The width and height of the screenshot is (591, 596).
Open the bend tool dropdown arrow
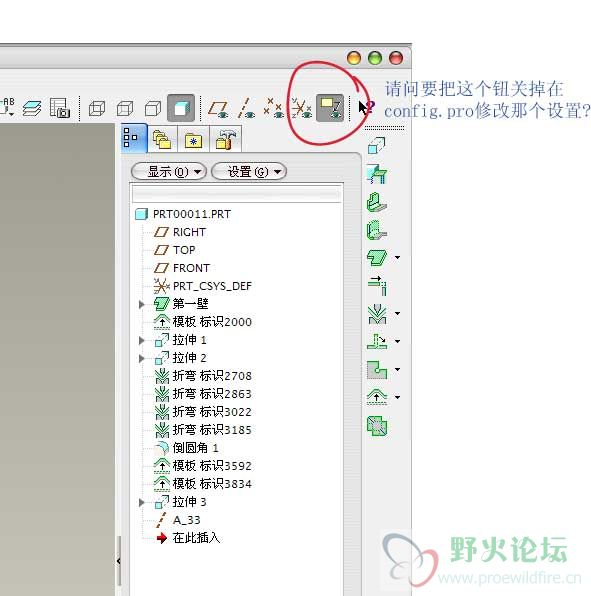pos(398,314)
